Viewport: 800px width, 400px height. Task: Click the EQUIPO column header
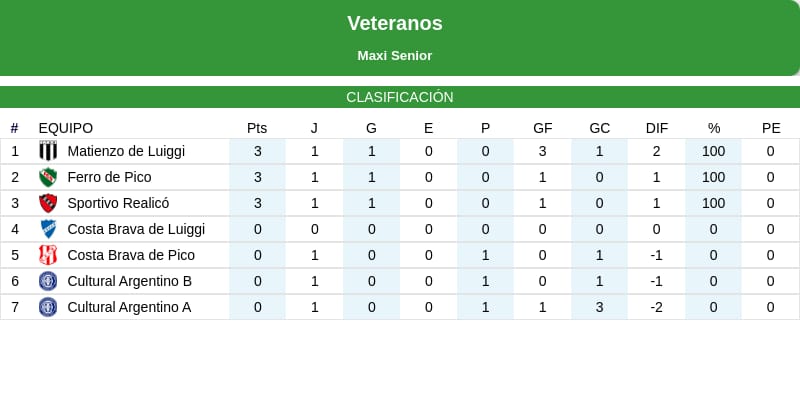(66, 128)
